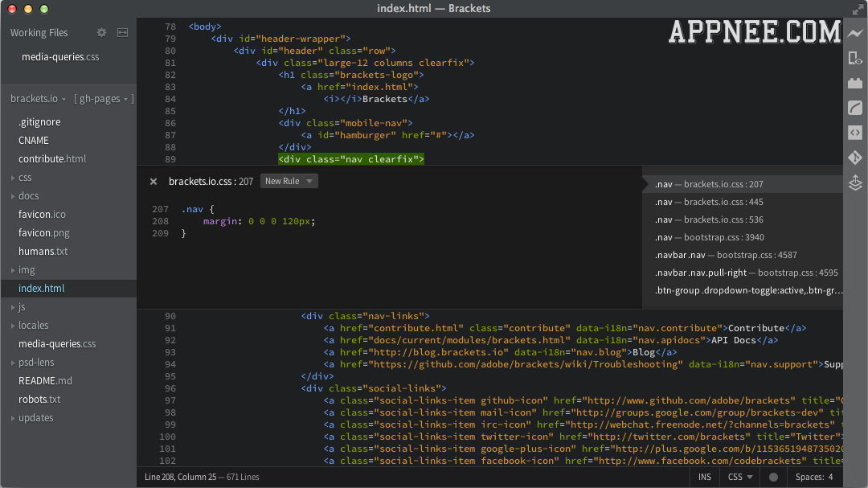Click the margin property in inline editor
Screen dimensions: 868x488
[219, 222]
